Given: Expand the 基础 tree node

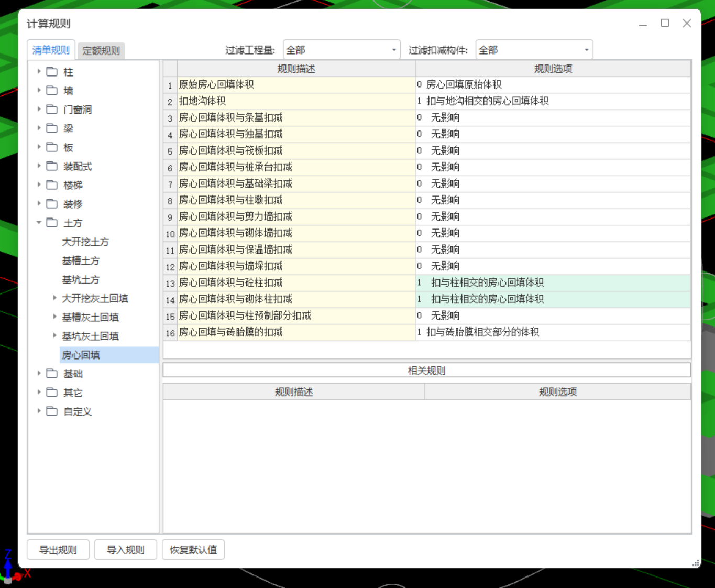Looking at the screenshot, I should (x=39, y=373).
